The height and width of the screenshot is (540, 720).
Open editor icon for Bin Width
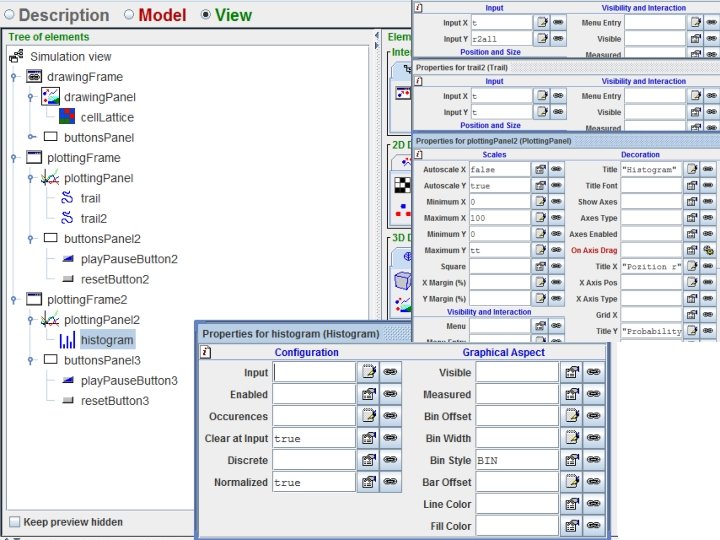point(572,438)
